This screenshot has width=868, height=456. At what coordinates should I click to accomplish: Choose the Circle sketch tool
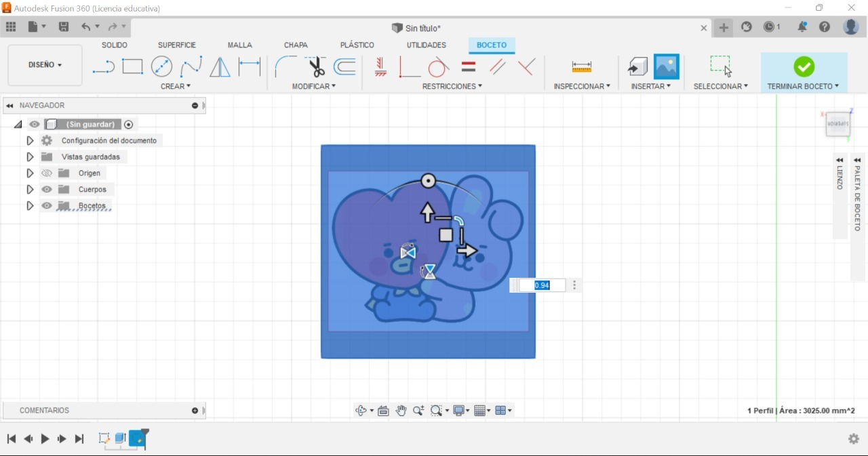[161, 66]
